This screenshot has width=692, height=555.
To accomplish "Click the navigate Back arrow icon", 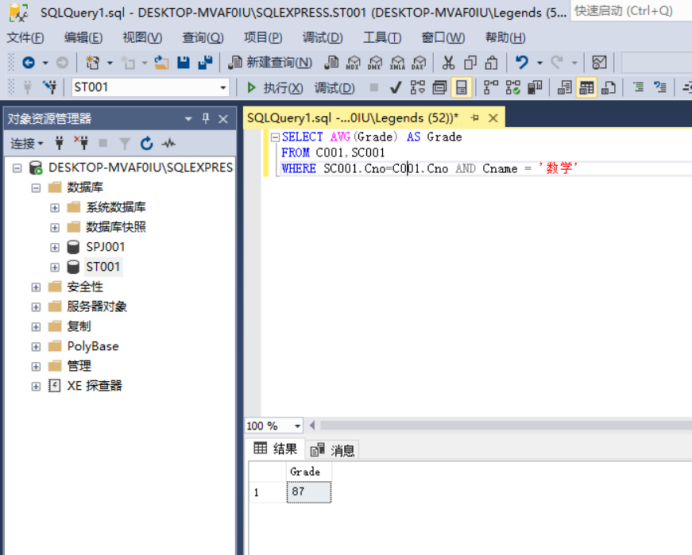I will 29,63.
